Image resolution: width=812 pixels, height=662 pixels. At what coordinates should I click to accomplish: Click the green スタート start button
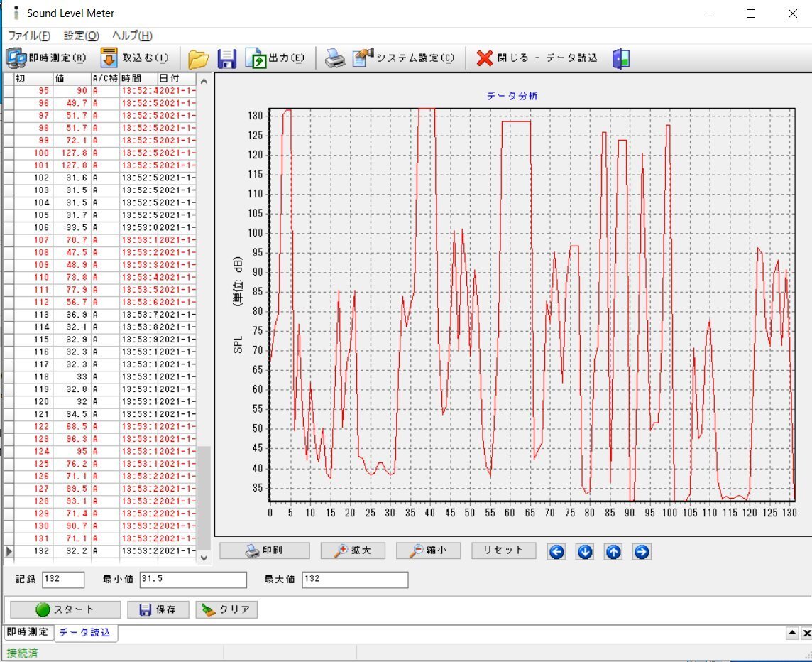(x=65, y=609)
